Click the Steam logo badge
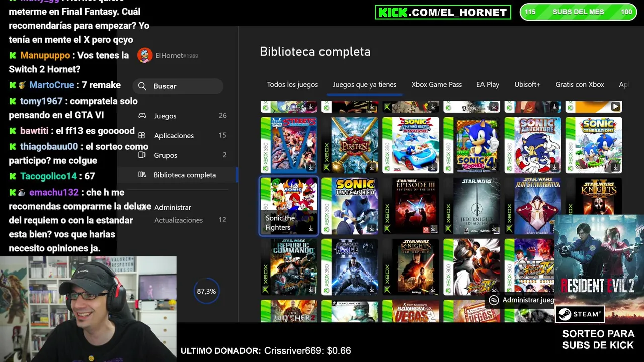Screen dimensions: 644x362 580,314
